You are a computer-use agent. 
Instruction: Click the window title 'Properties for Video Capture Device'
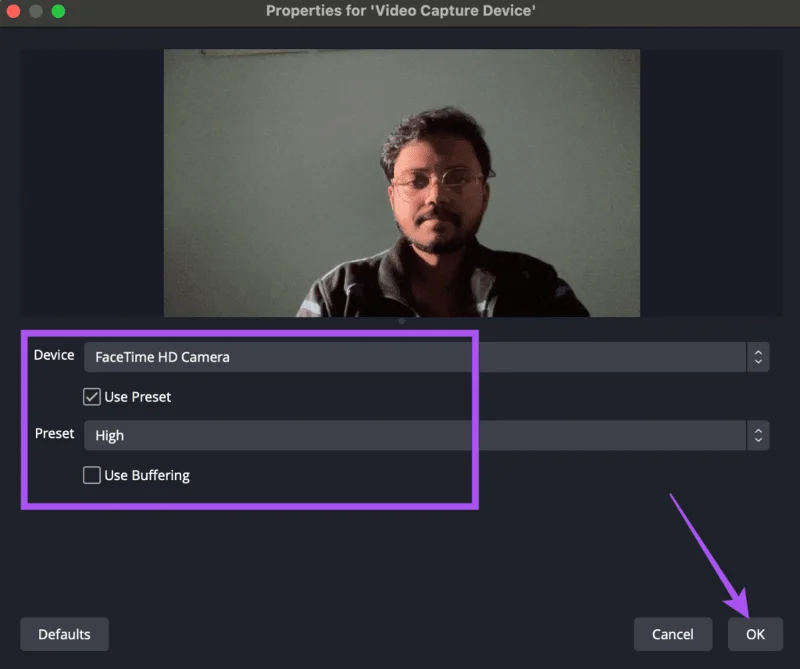tap(401, 11)
